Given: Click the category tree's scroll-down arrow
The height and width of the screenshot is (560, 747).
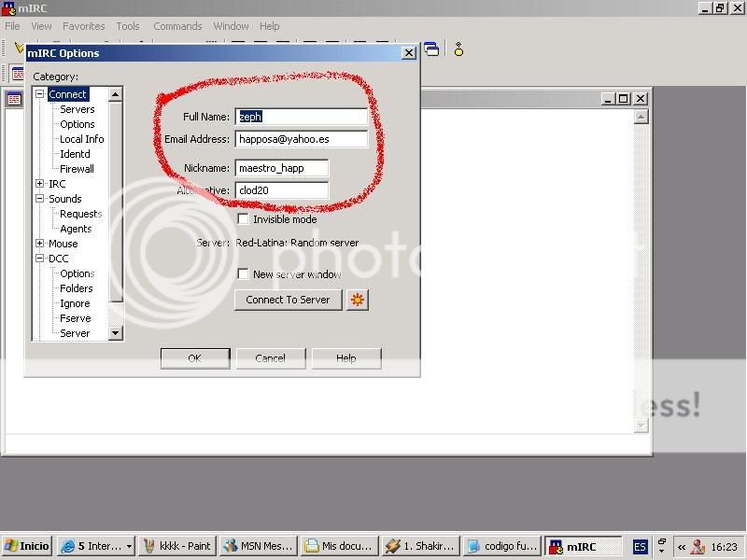Looking at the screenshot, I should pos(115,332).
